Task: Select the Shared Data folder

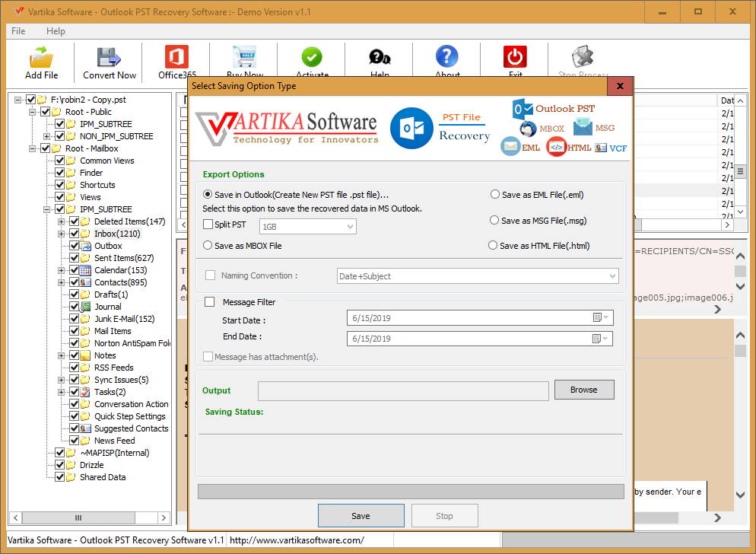Action: tap(103, 477)
